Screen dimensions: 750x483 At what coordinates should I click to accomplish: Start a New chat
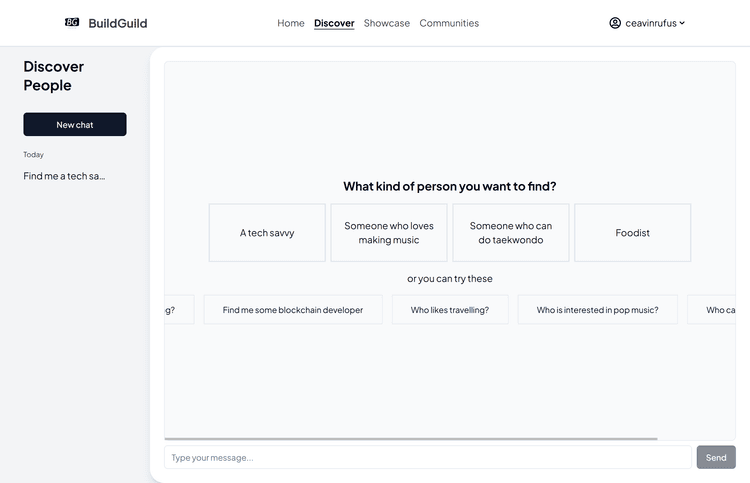[x=75, y=125]
